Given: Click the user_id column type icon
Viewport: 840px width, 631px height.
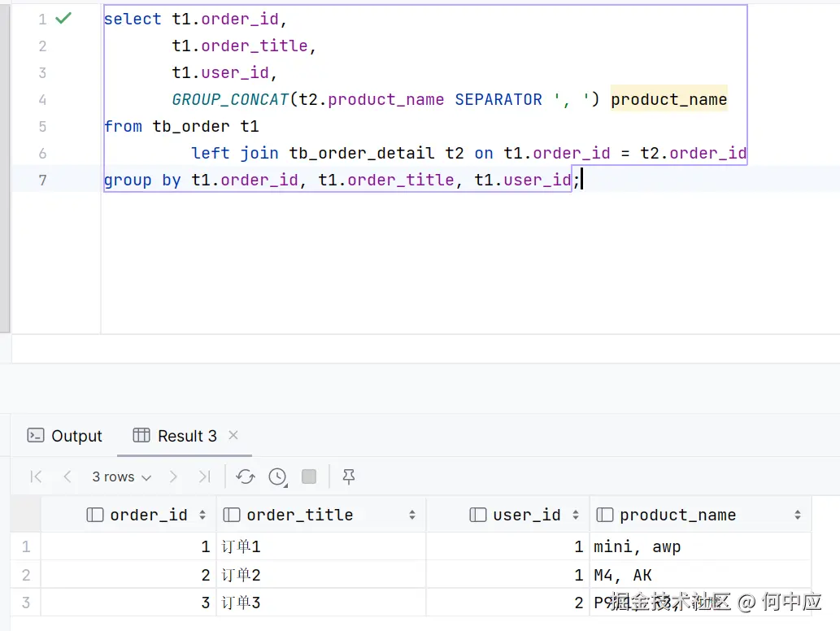Looking at the screenshot, I should 478,515.
